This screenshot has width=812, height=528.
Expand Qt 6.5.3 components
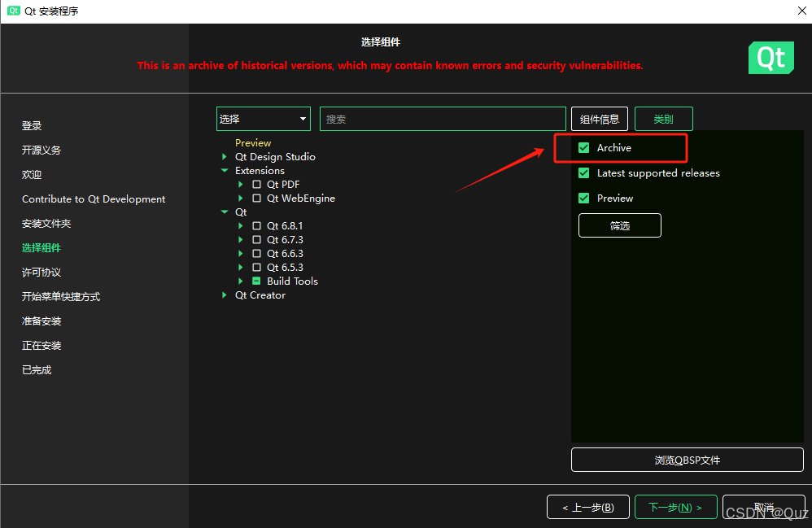240,267
